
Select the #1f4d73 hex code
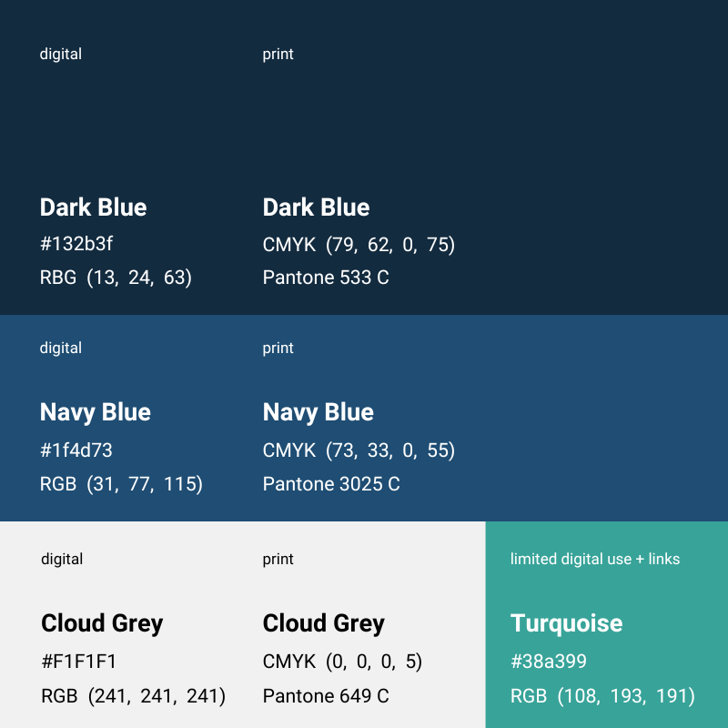(x=76, y=450)
